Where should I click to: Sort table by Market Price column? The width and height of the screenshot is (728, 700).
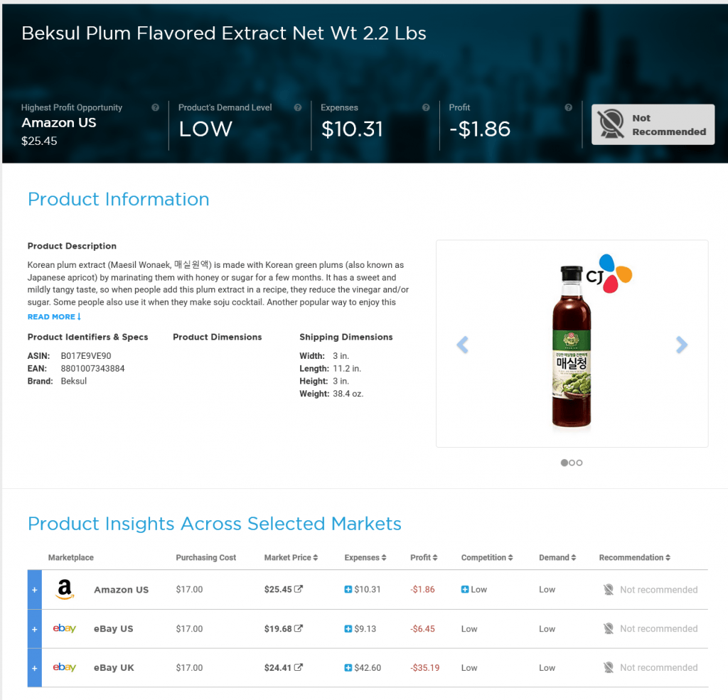[291, 557]
